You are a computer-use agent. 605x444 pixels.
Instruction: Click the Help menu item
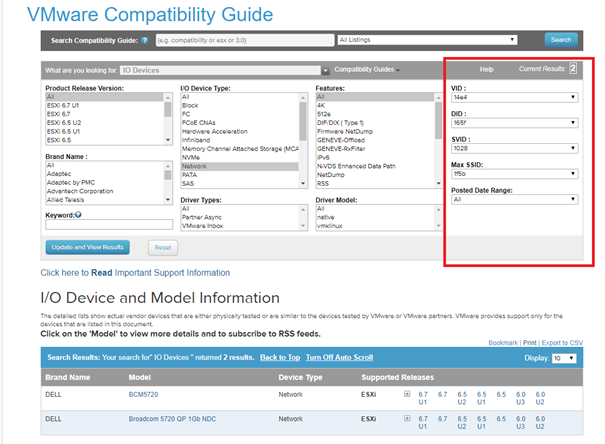click(x=487, y=69)
